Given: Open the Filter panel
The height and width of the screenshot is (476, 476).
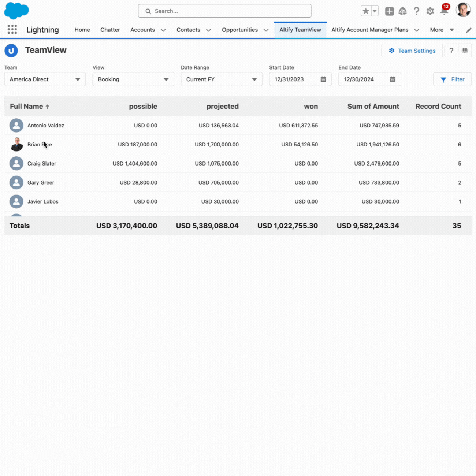Looking at the screenshot, I should (452, 79).
